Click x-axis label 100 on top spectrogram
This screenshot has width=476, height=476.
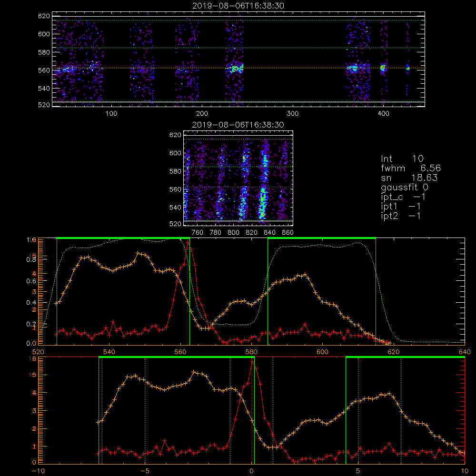point(111,114)
